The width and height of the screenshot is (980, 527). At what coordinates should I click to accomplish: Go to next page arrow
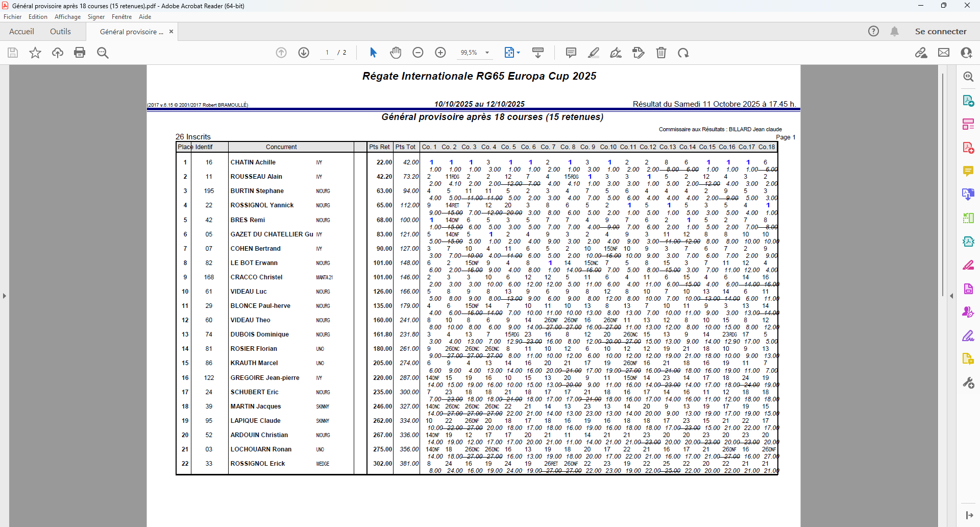pyautogui.click(x=304, y=53)
